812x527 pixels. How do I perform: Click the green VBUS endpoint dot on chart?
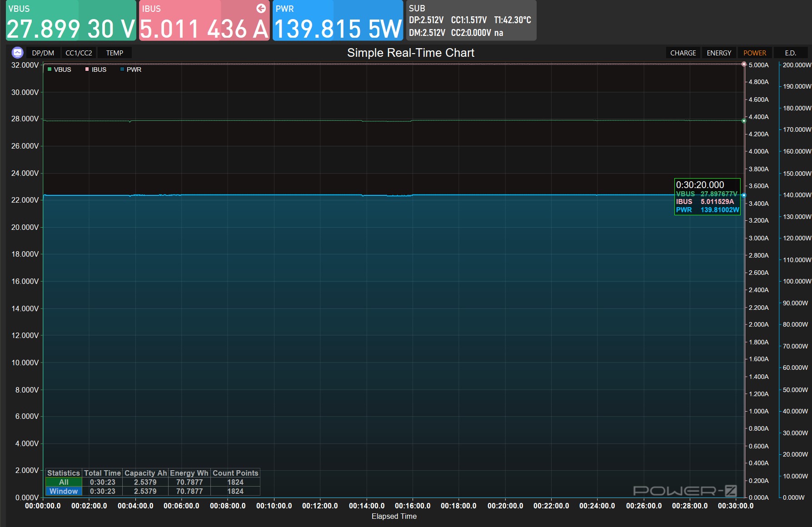tap(744, 121)
